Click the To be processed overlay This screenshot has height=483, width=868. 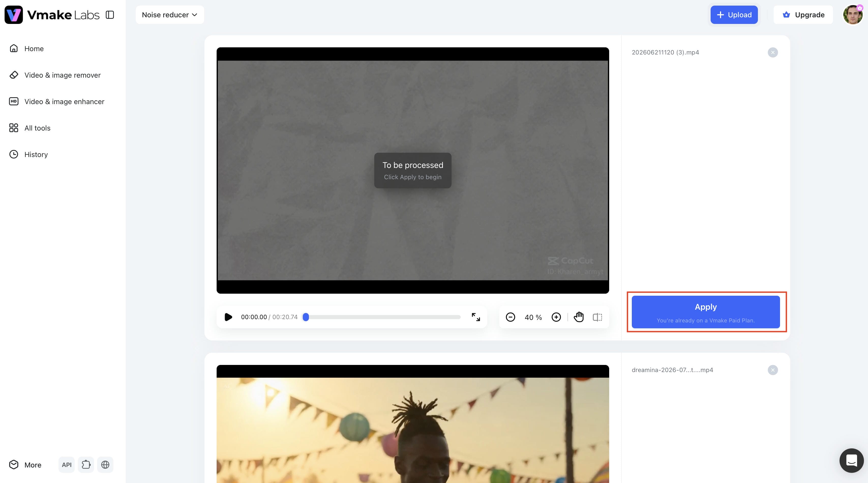click(x=413, y=170)
